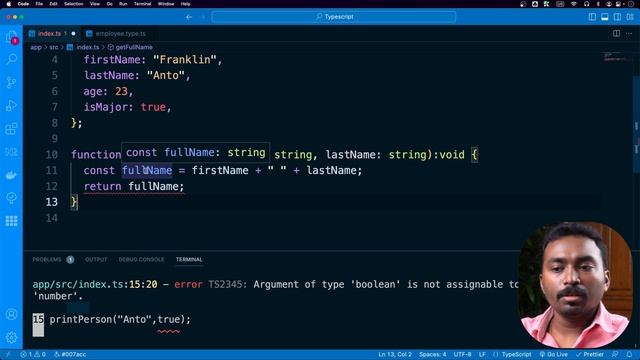Toggle the bottom panel layout icon

[x=605, y=17]
